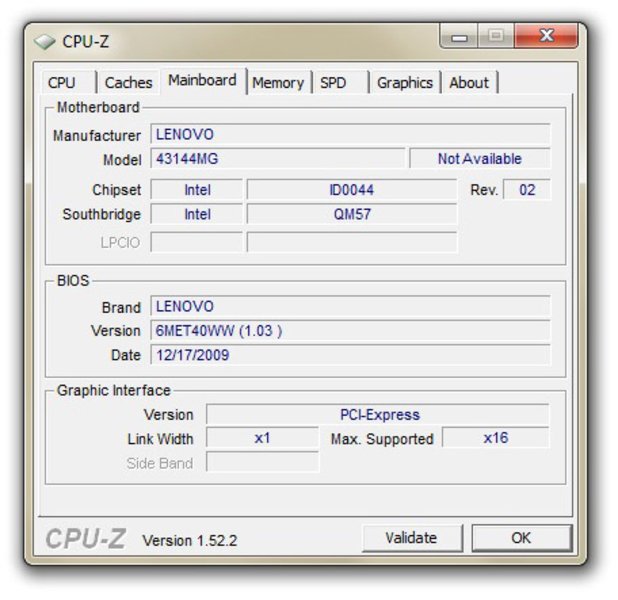Click the PCI-Express version field
This screenshot has width=618, height=600.
378,414
